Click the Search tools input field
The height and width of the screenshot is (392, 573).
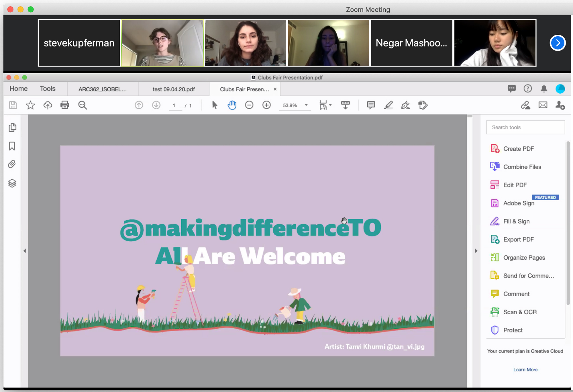(x=525, y=127)
